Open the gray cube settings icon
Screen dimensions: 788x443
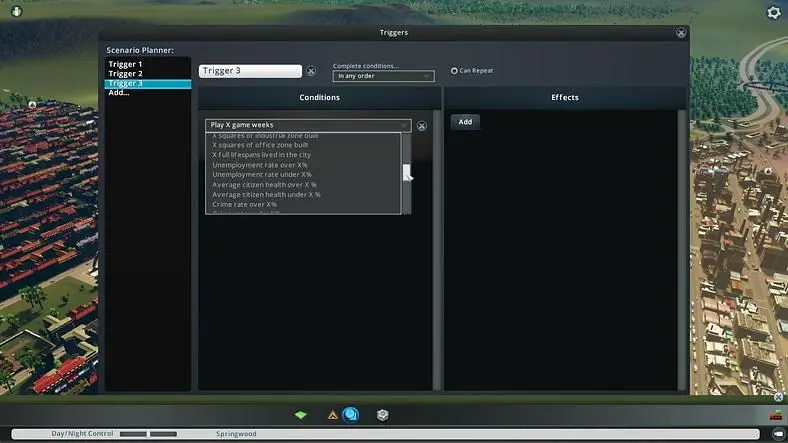click(382, 415)
